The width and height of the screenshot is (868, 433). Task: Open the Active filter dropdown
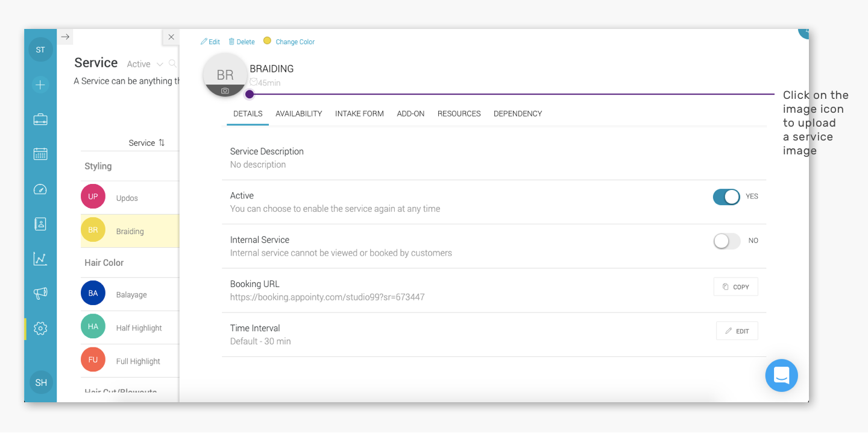point(145,64)
